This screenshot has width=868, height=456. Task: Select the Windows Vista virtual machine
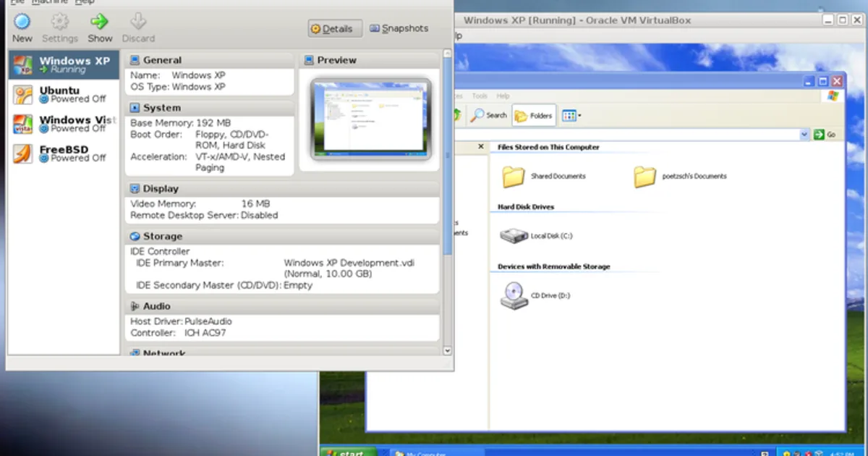pos(64,124)
